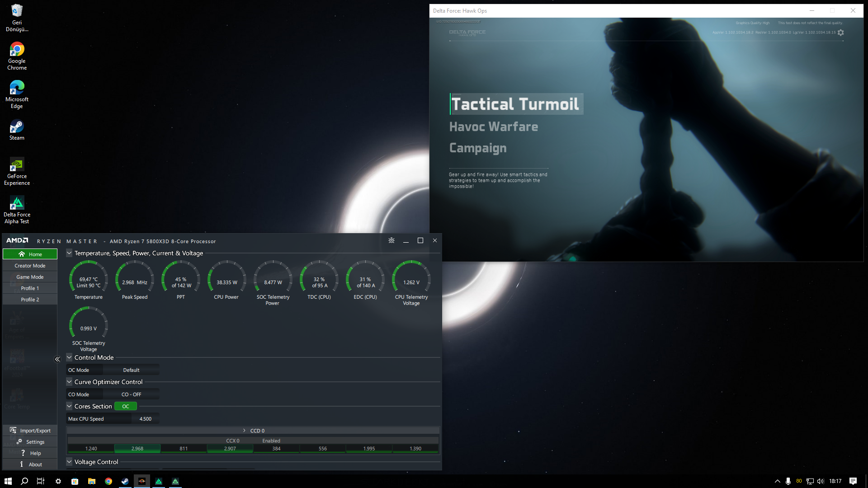868x488 pixels.
Task: Click the bug report icon in Ryzen Master
Action: (392, 240)
